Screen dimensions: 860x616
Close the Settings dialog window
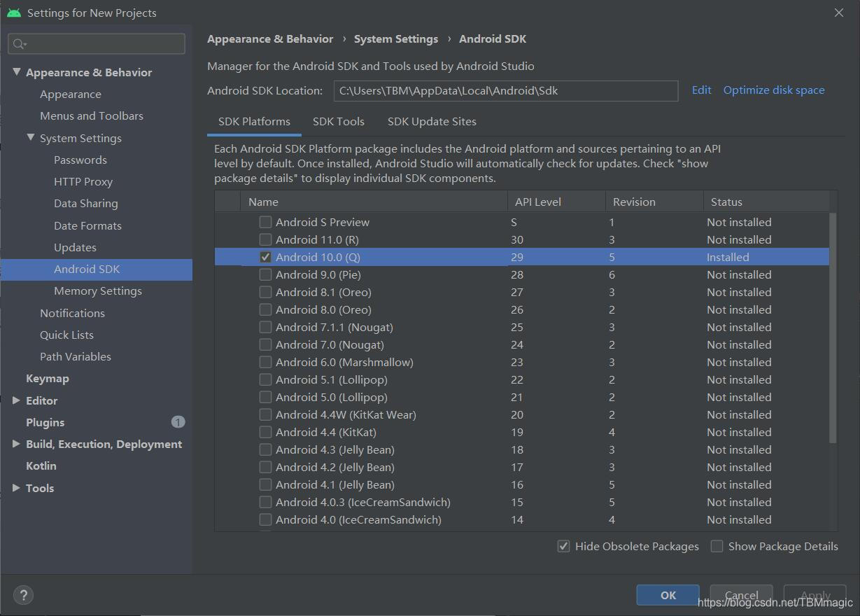839,13
